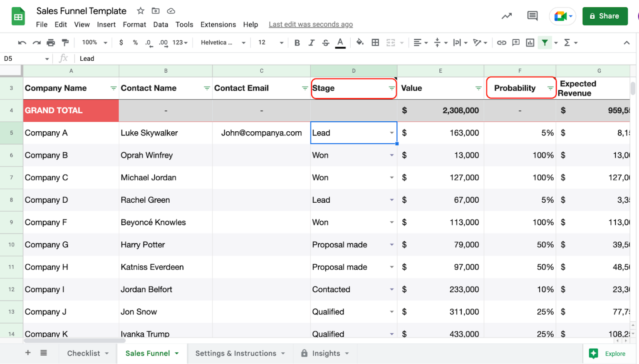Open the borders tool
The width and height of the screenshot is (639, 364).
(375, 42)
